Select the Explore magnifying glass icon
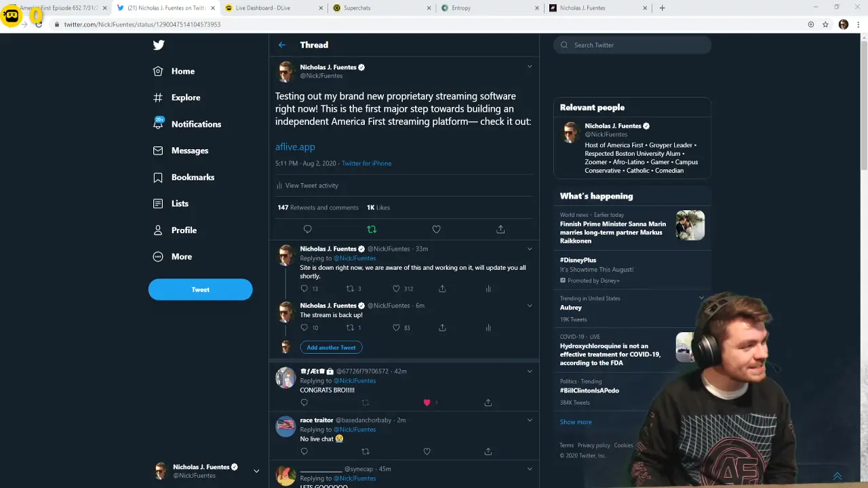Screen dimensions: 868x488 [157, 97]
